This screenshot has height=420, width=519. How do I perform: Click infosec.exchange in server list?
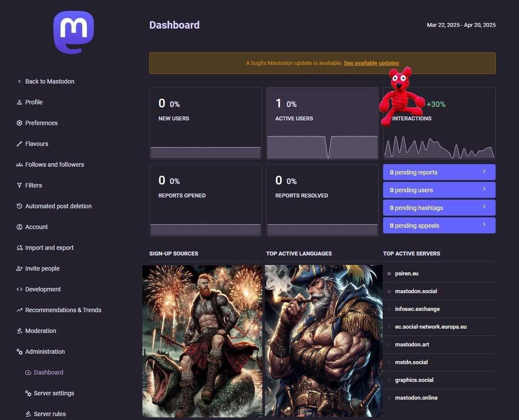[417, 309]
